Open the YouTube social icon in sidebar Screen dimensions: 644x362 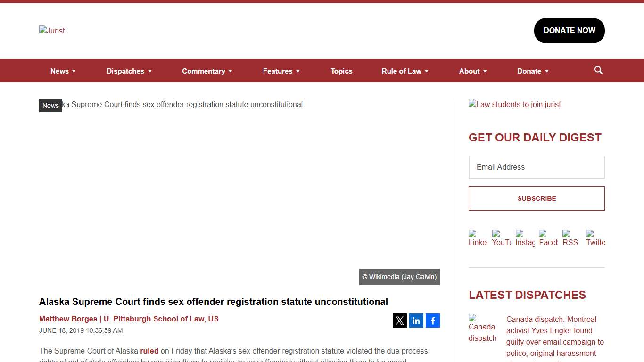501,238
